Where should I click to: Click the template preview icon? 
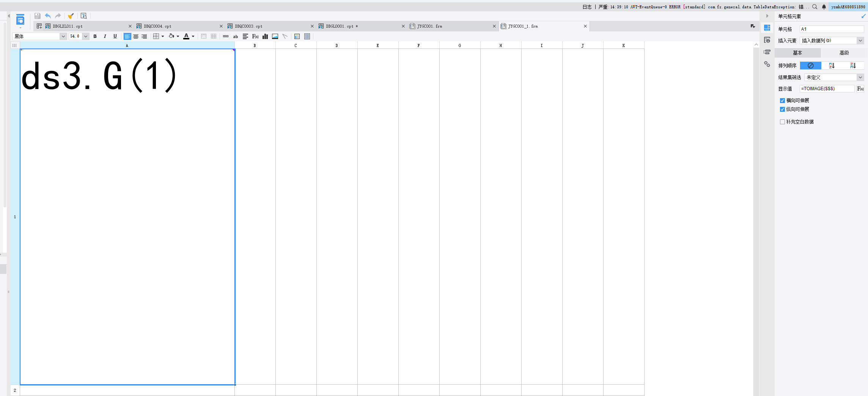click(x=20, y=20)
